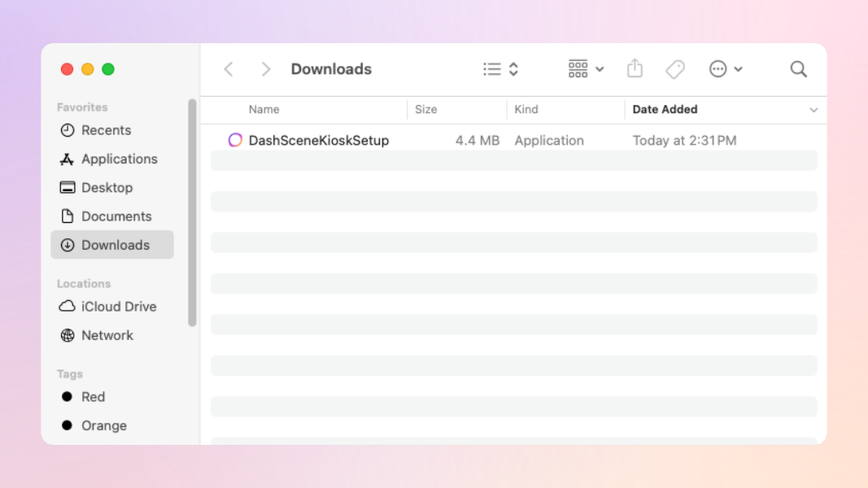Expand the grouping options chevron
Viewport: 868px width, 488px height.
600,70
